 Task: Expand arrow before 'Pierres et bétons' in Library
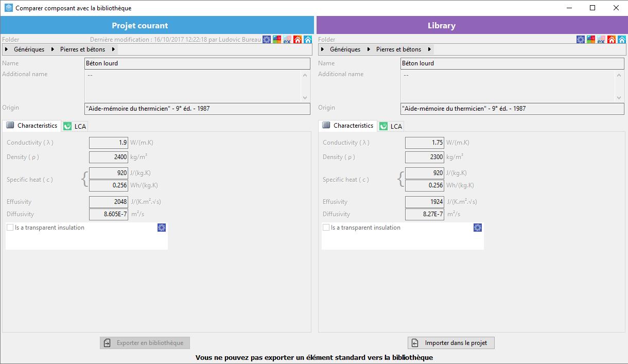pos(369,49)
